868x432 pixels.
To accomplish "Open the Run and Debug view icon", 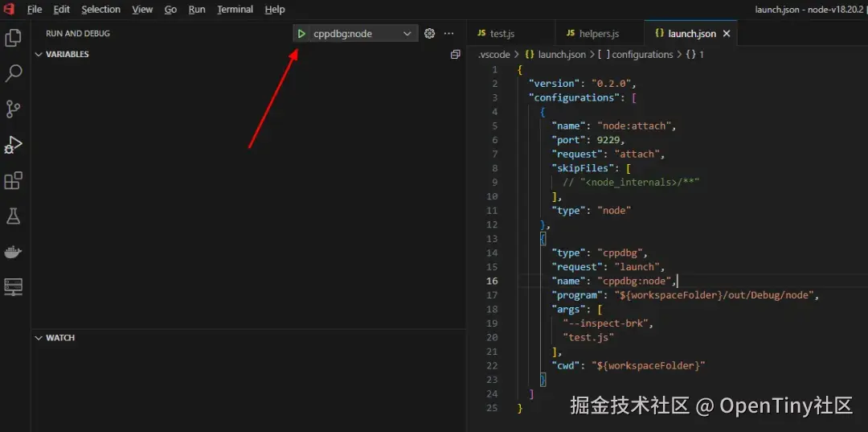I will pos(14,145).
